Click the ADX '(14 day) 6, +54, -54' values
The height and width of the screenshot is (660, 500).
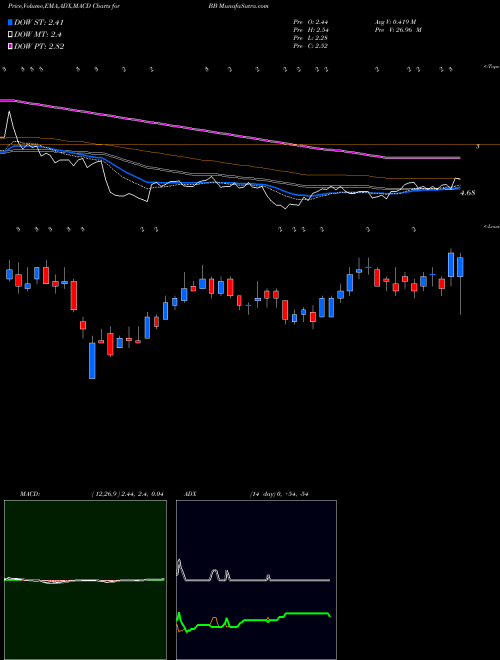pyautogui.click(x=279, y=494)
